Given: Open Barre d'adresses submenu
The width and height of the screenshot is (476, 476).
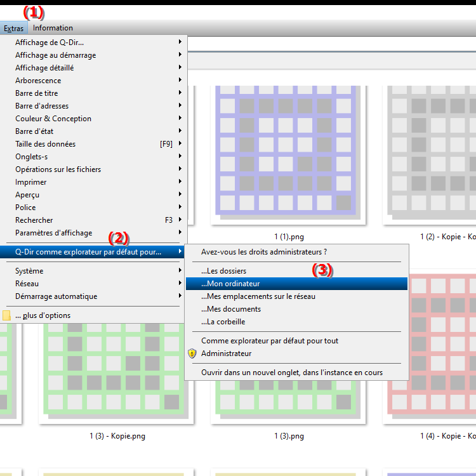Looking at the screenshot, I should pyautogui.click(x=93, y=106).
